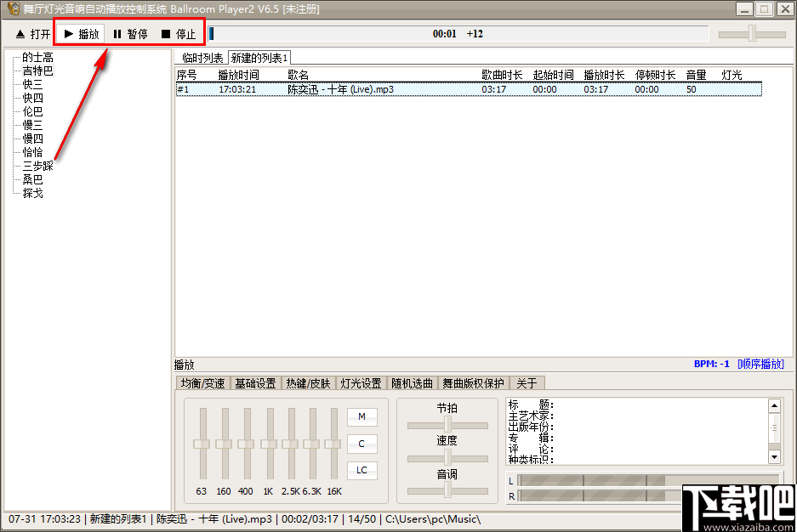Screen dimensions: 797x532
Task: Open a file with the 打开 button
Action: point(33,34)
